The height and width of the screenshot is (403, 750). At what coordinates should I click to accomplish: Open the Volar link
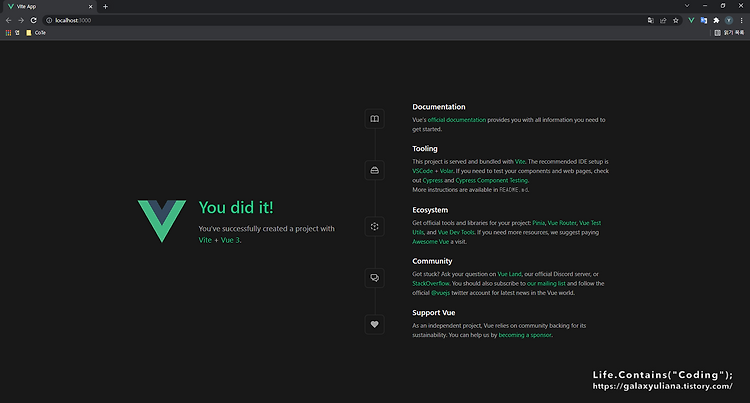(446, 171)
